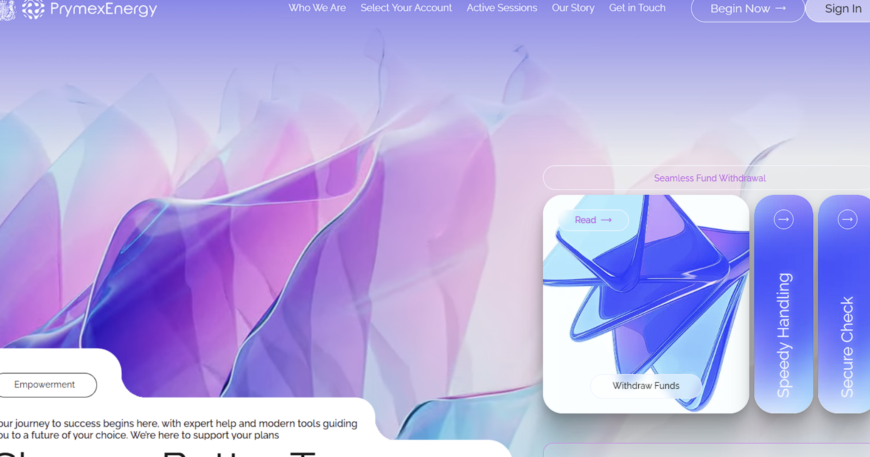Open Active Sessions from the nav bar
870x457 pixels.
click(502, 8)
